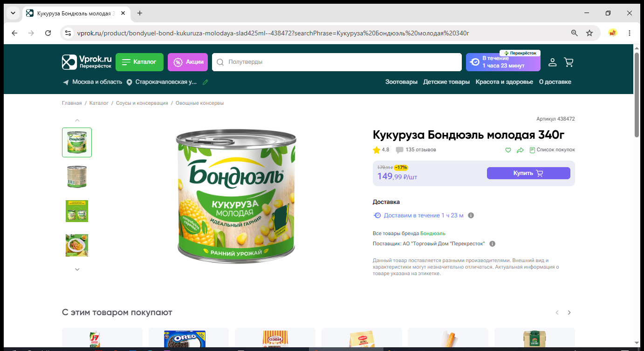Open the zoom magnifier icon in address bar
Viewport: 644px width, 351px height.
(575, 33)
